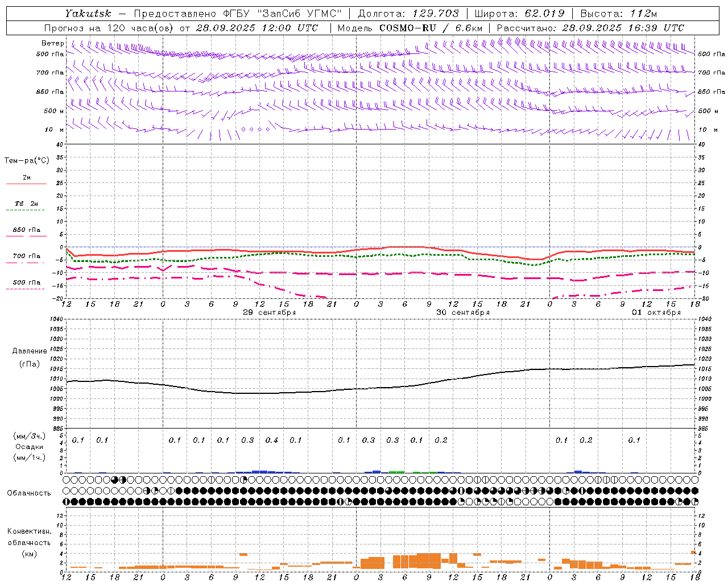Click the 'Долгота: 129.703' longitude value
The height and width of the screenshot is (582, 728).
[408, 14]
